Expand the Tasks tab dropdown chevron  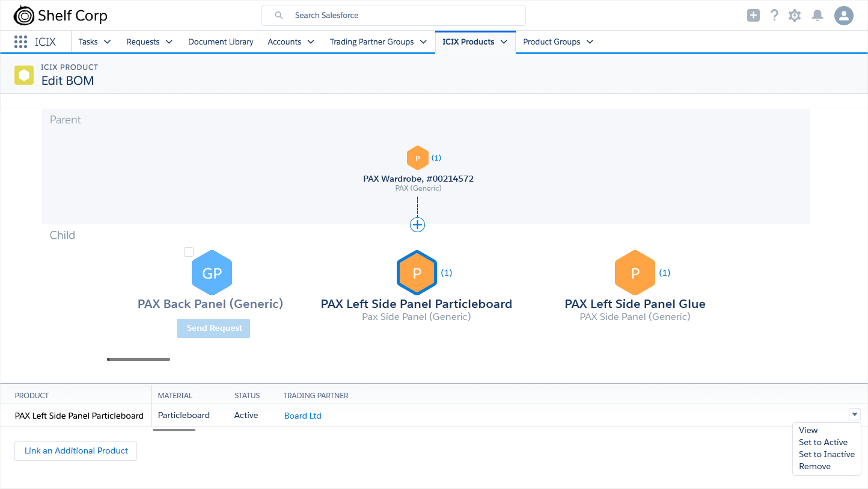tap(108, 42)
